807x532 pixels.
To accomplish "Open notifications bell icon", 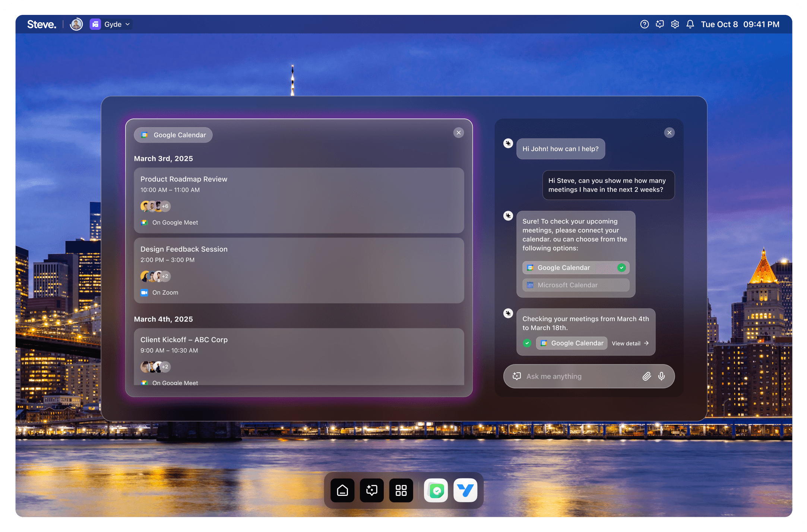I will (690, 24).
